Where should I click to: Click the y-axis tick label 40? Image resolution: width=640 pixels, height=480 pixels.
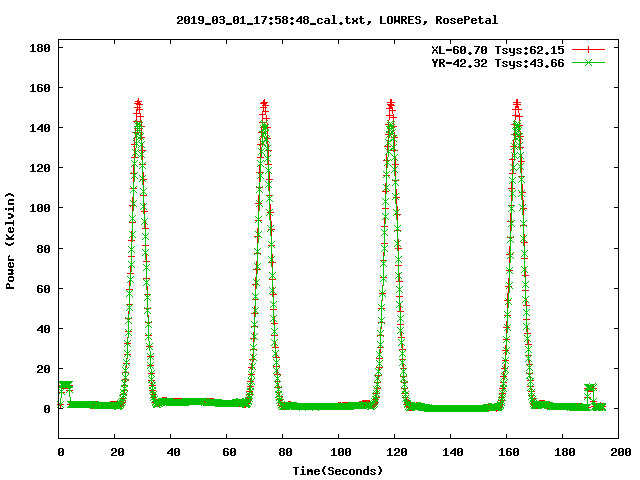[x=43, y=329]
